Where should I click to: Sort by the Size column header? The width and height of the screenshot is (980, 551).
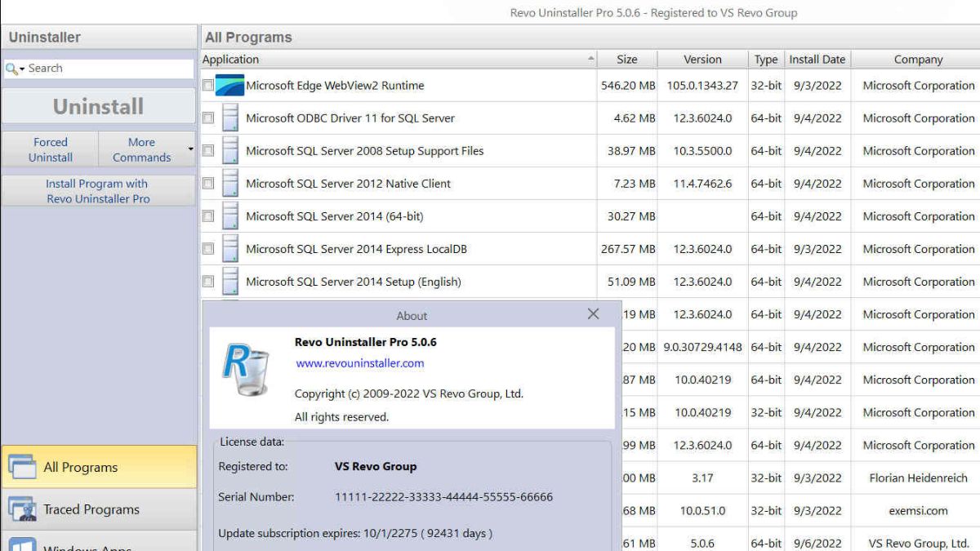click(627, 59)
